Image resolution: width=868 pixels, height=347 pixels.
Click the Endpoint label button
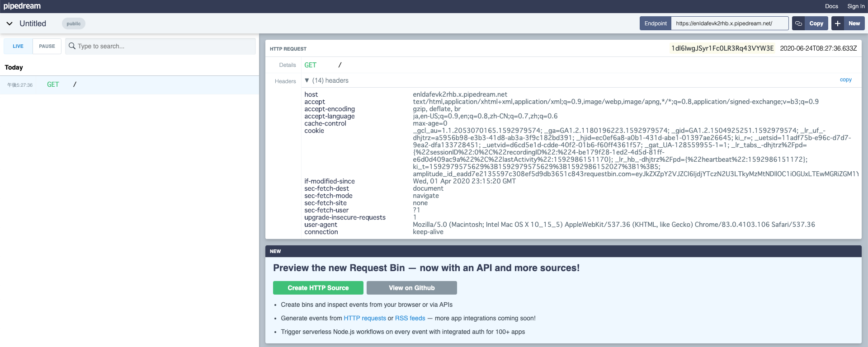[x=656, y=23]
